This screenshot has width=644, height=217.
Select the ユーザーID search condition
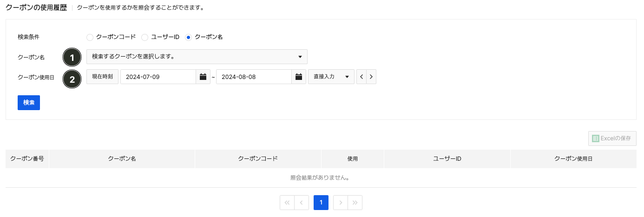click(x=145, y=37)
